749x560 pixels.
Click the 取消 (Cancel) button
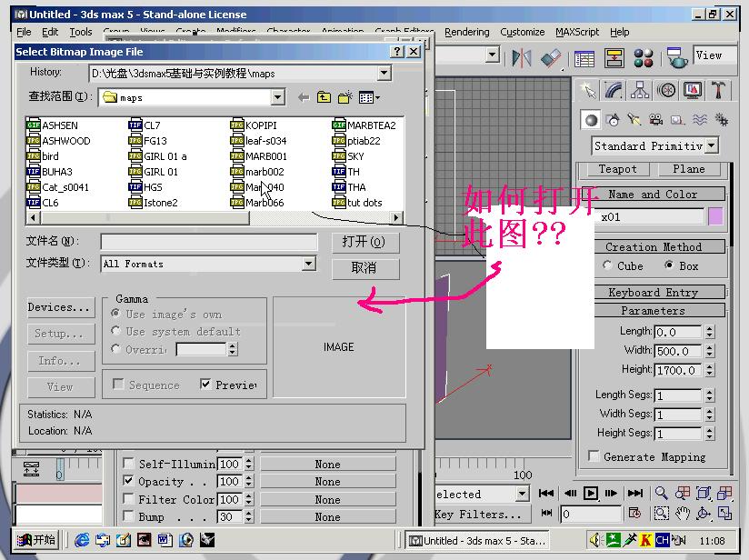click(x=365, y=268)
